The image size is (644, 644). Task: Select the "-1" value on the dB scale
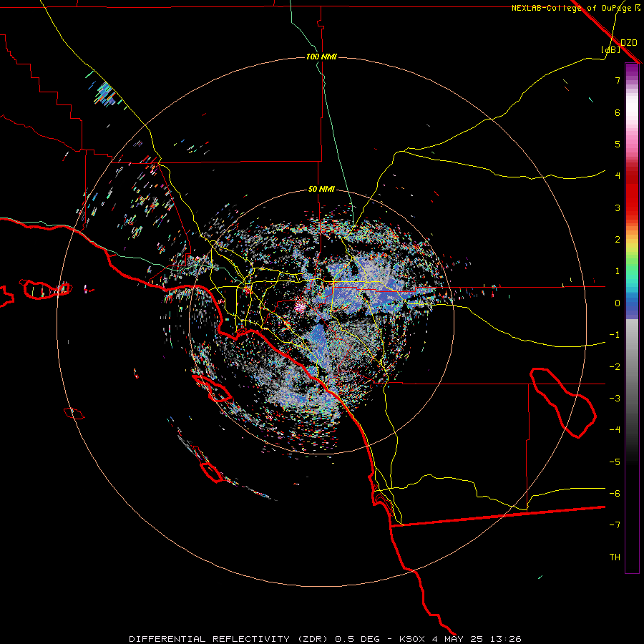[615, 335]
